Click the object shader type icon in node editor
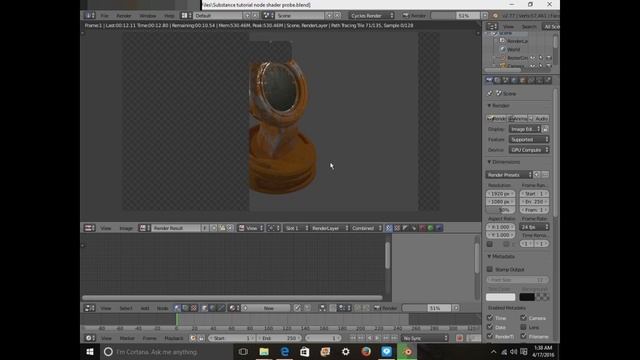640x360 pixels. point(204,308)
